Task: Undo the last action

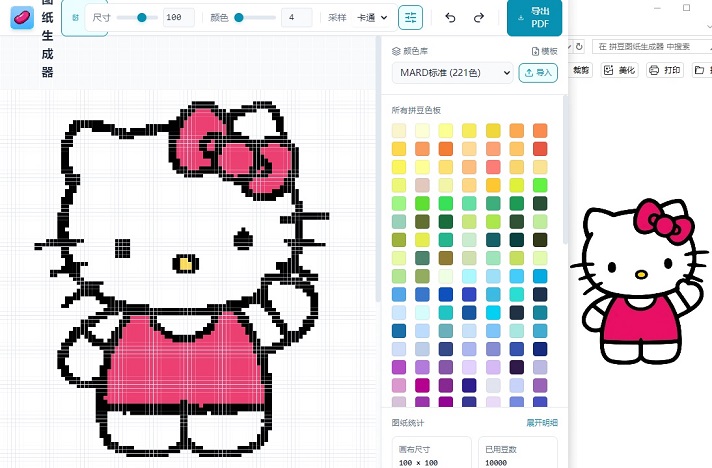Action: click(450, 17)
